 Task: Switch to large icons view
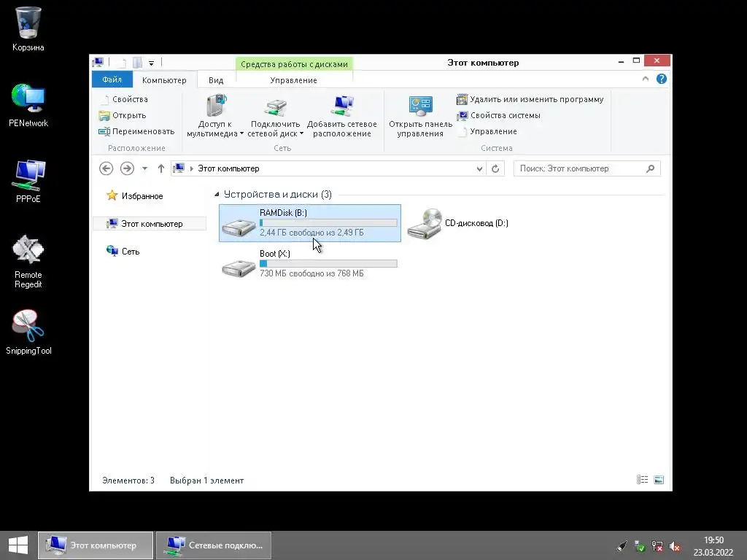point(659,480)
